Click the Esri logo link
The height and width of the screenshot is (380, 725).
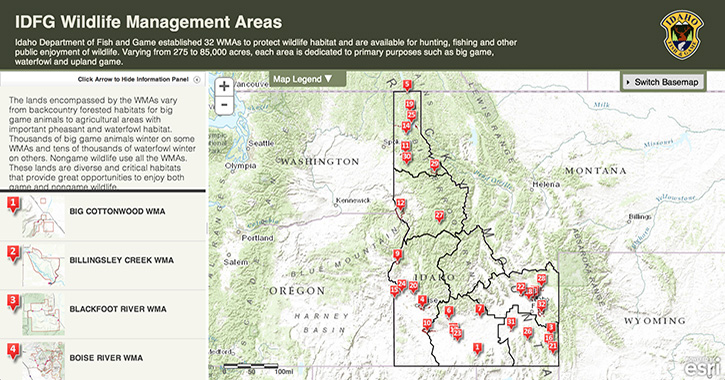(702, 368)
